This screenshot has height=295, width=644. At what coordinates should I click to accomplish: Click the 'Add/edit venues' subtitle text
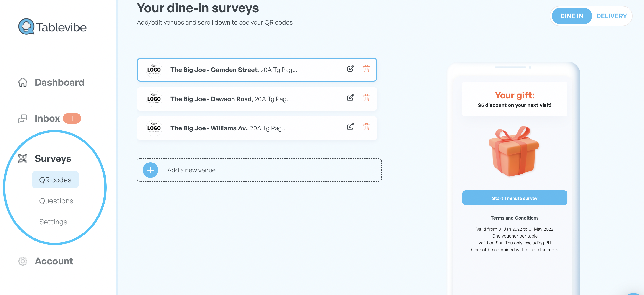point(214,23)
